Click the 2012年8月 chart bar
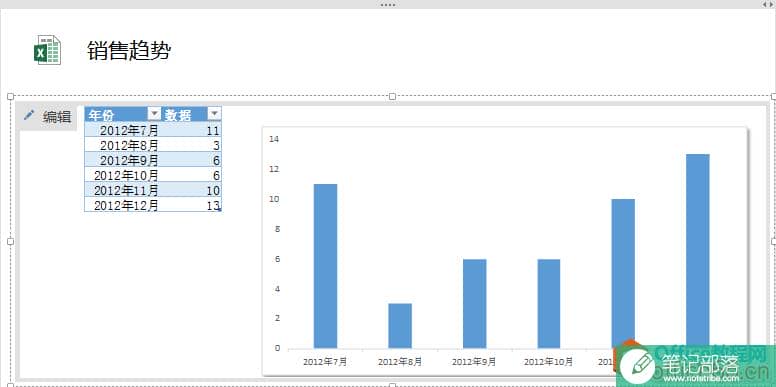Screen dimensions: 776x387 (400, 326)
